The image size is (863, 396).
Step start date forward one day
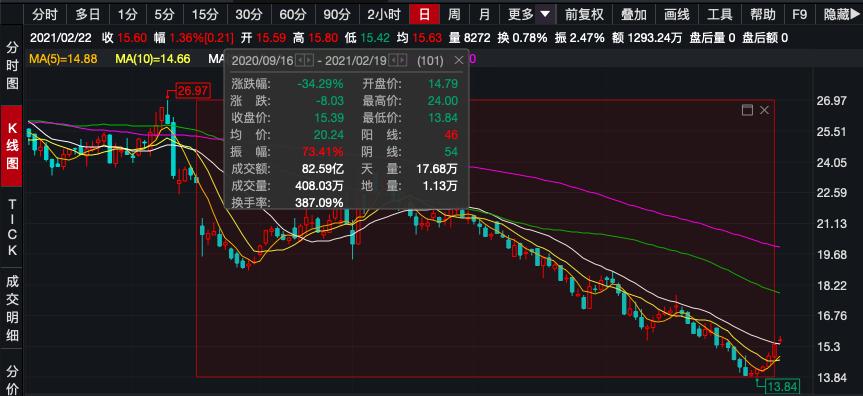[309, 60]
